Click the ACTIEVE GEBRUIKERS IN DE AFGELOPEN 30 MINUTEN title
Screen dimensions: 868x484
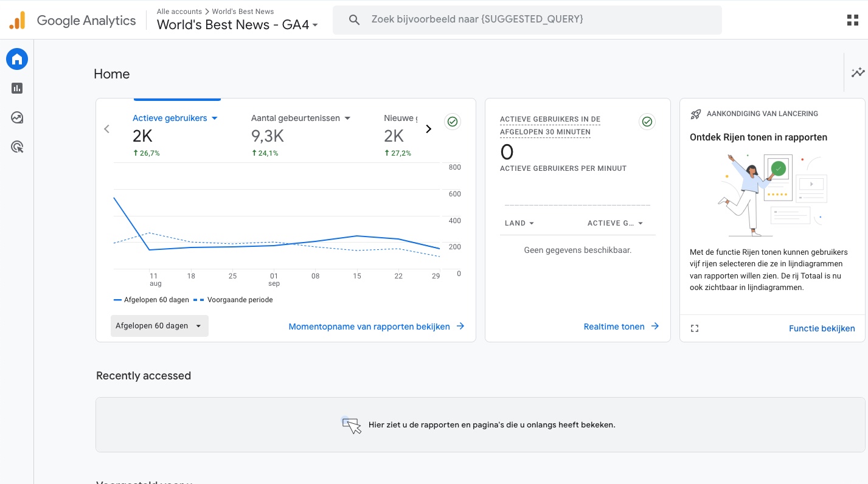pos(550,125)
